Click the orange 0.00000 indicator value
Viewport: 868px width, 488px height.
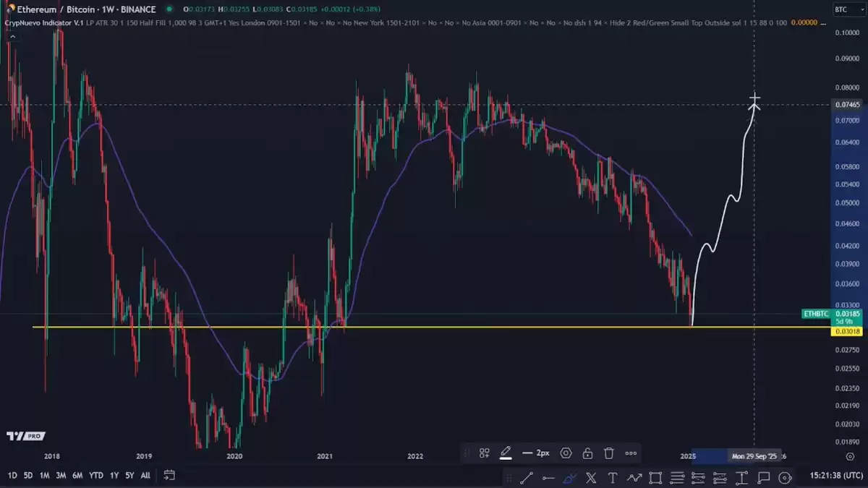pos(804,22)
